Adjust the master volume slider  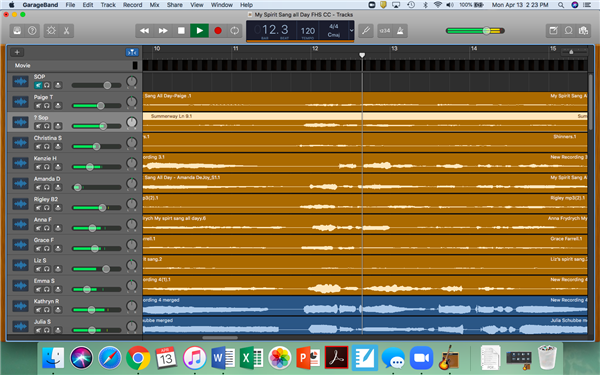click(475, 31)
